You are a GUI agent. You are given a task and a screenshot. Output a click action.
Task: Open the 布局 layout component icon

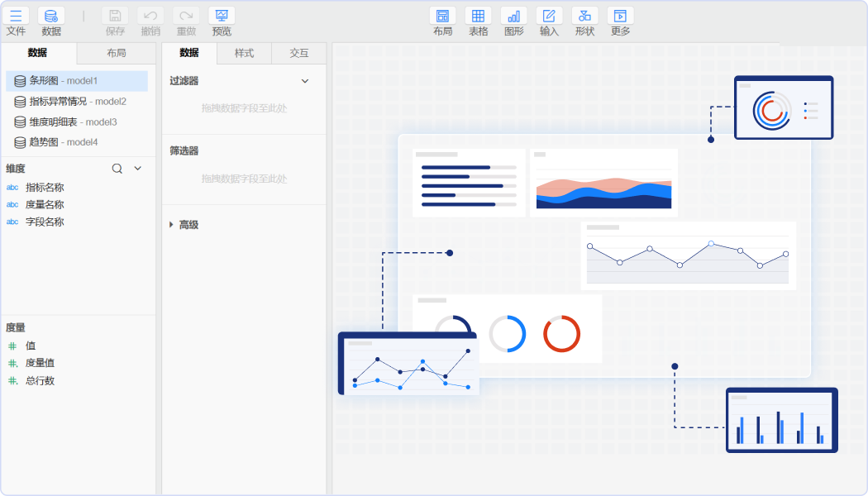(442, 16)
